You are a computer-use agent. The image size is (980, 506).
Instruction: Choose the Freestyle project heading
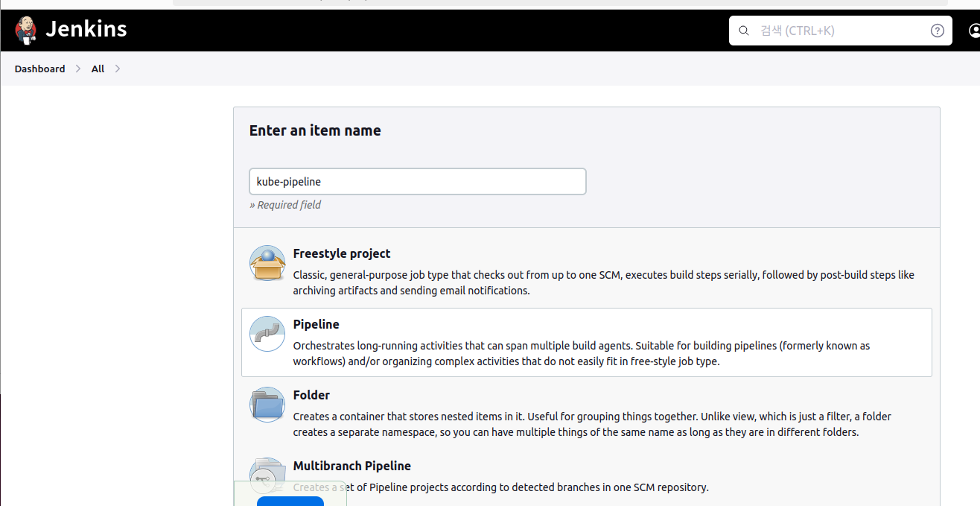tap(342, 253)
